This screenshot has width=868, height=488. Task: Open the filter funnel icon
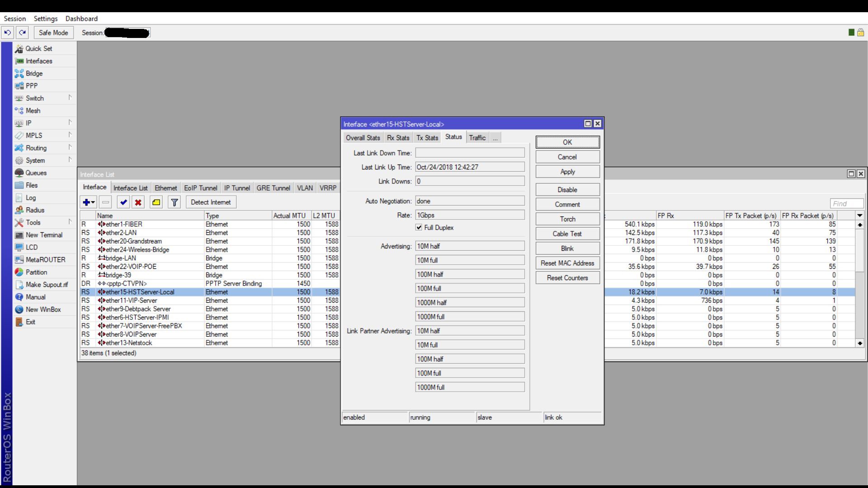coord(175,202)
